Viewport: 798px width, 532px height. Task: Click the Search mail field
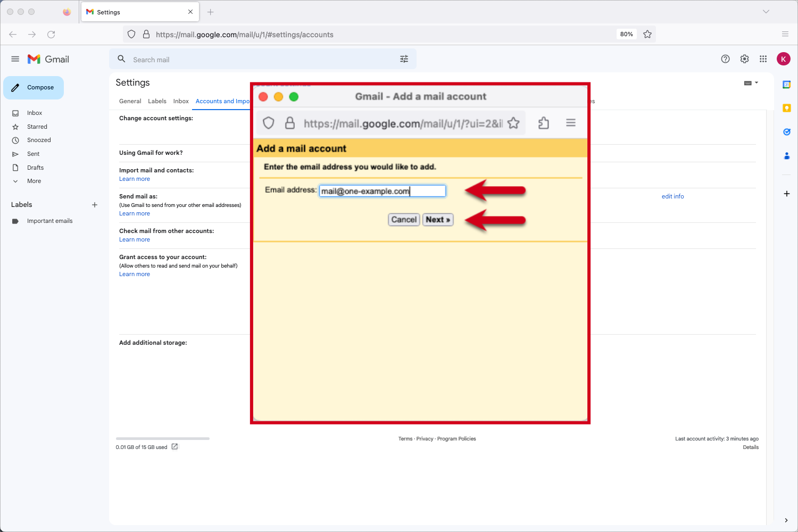click(x=263, y=60)
